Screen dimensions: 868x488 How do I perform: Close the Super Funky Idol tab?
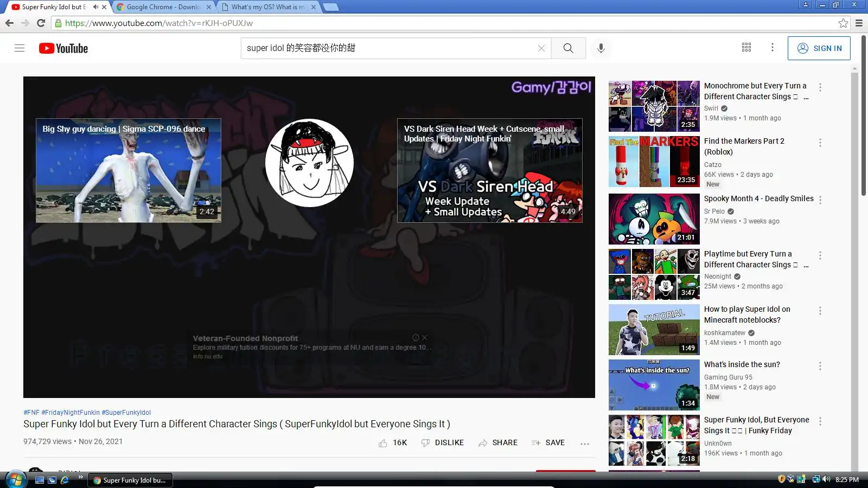pos(104,7)
